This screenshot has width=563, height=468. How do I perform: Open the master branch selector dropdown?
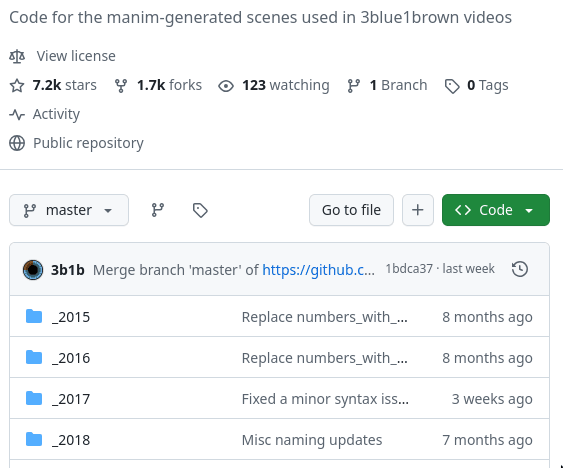tap(69, 210)
